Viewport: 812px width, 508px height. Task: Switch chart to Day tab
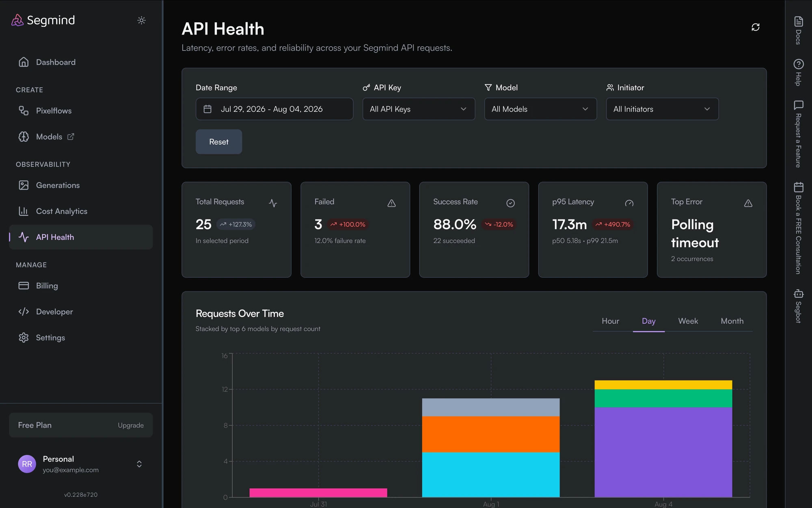pos(648,321)
